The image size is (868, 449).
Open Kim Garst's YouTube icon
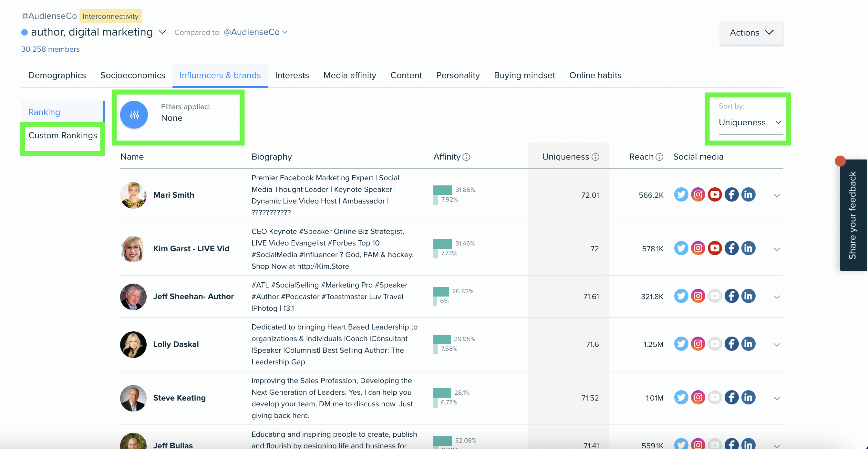pyautogui.click(x=715, y=248)
